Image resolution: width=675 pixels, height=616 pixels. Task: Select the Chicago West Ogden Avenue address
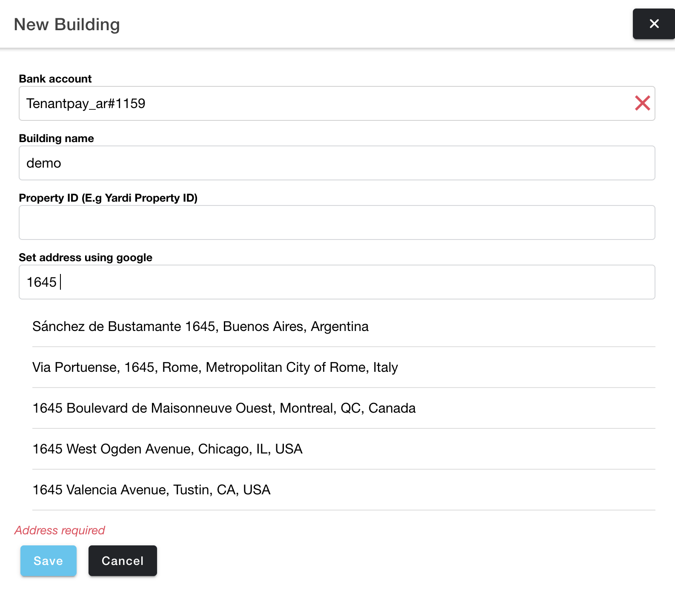(x=167, y=449)
